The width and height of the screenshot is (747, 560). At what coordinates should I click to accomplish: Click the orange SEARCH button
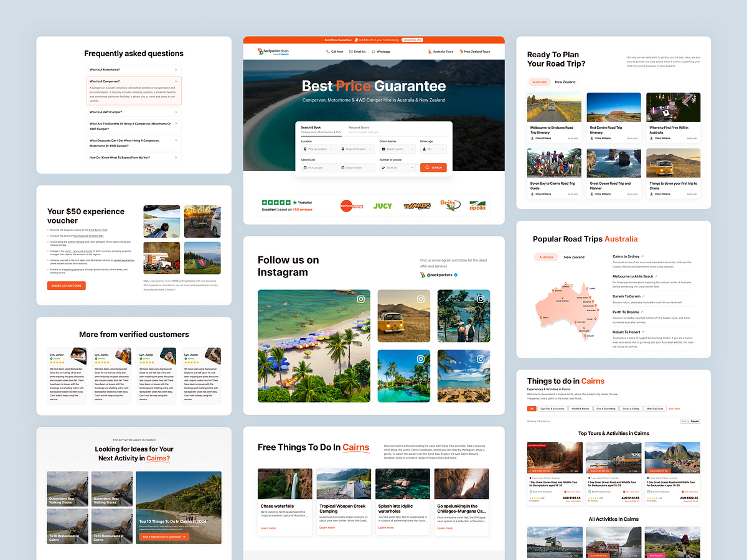tap(434, 167)
